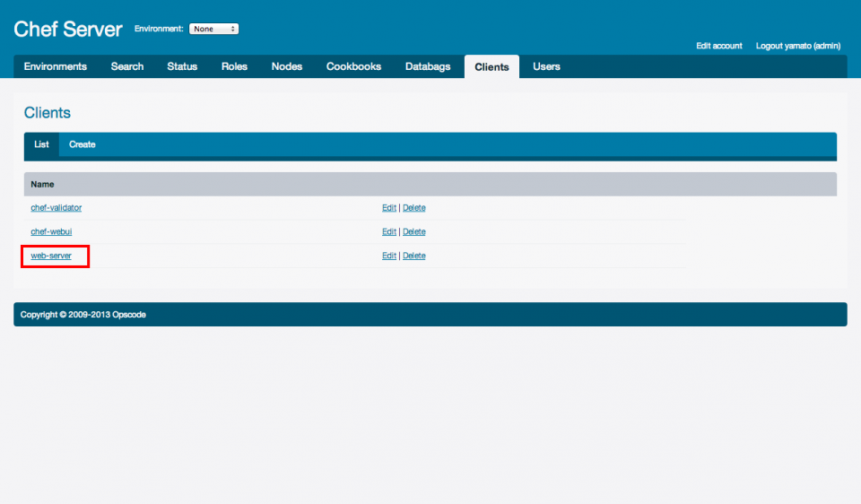This screenshot has height=504, width=861.
Task: Switch to the Users tab
Action: pyautogui.click(x=546, y=66)
